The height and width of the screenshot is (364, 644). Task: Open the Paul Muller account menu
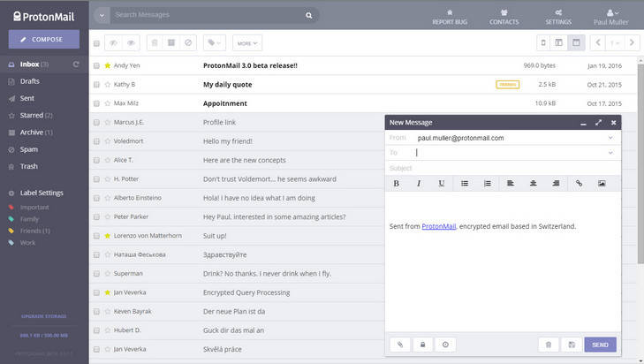[610, 18]
